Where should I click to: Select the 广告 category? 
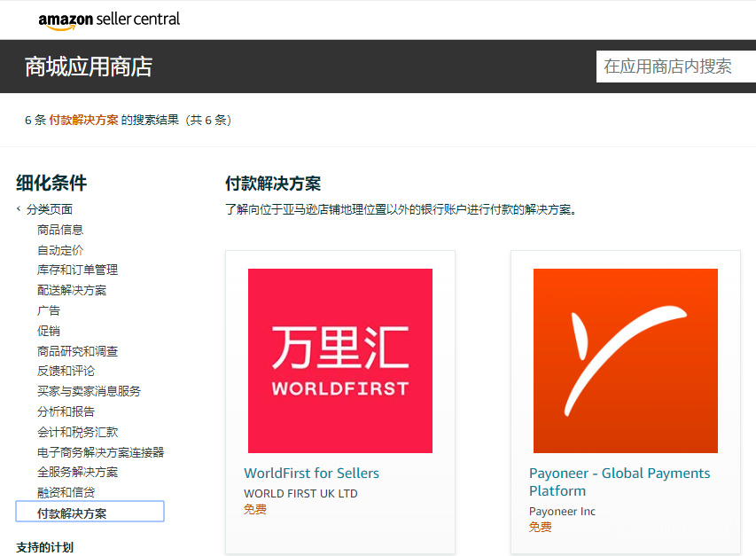pos(49,310)
